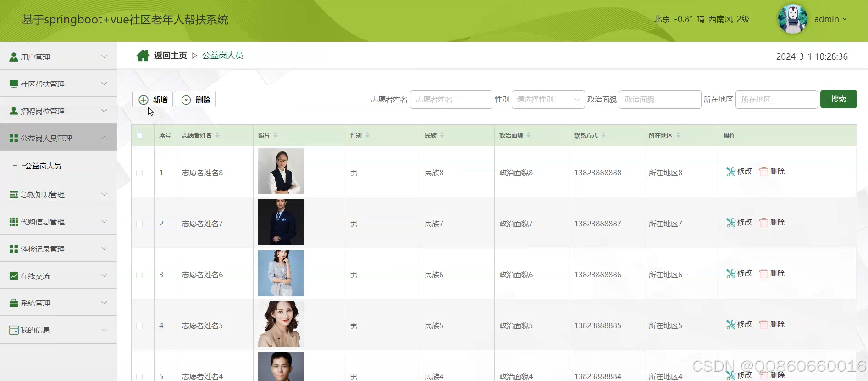Screen dimensions: 868x381
Task: Check the box for row 志愿者姓名6
Action: click(139, 275)
